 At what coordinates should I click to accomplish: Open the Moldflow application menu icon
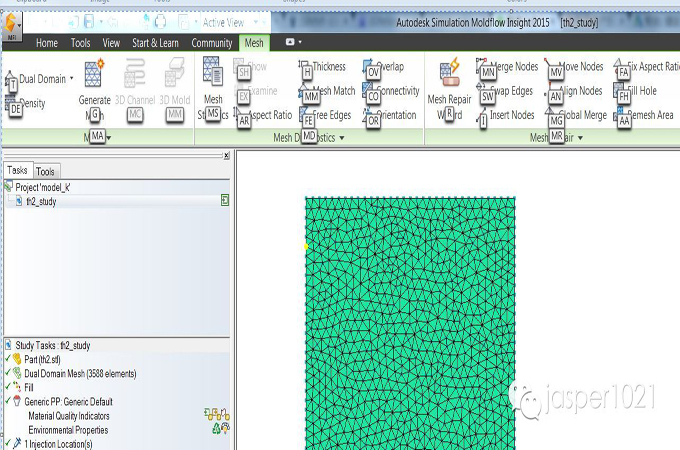[11, 25]
